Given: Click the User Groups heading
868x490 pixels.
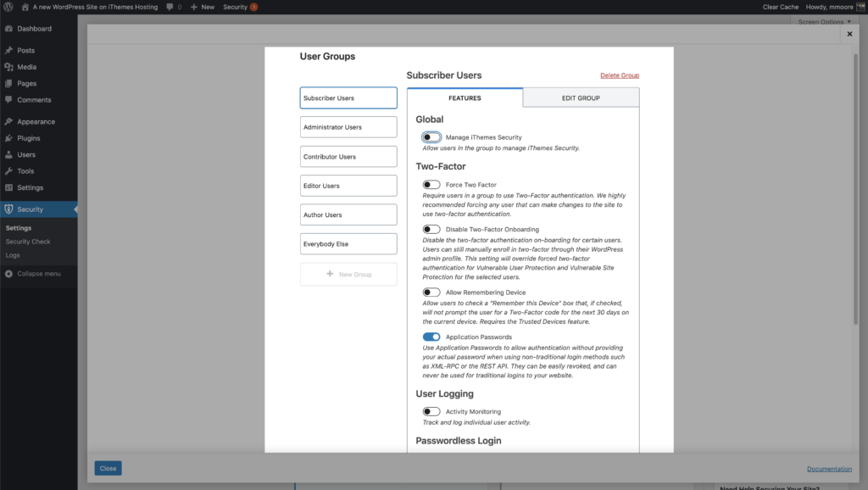Looking at the screenshot, I should [x=327, y=57].
